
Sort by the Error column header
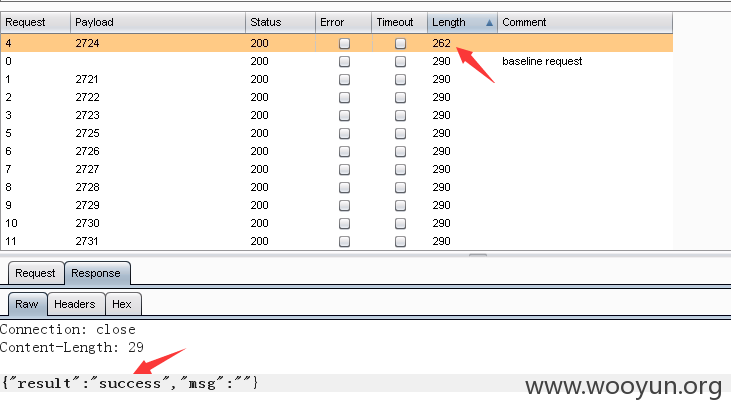tap(343, 22)
